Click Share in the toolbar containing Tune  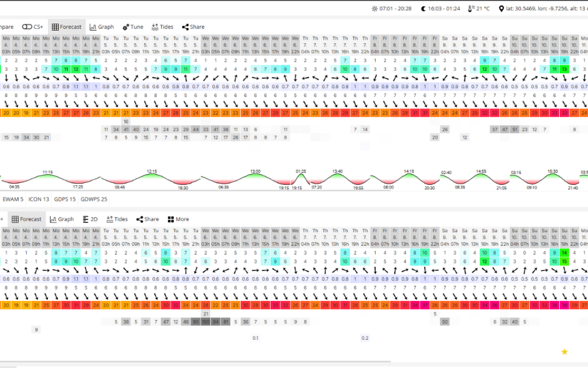click(193, 27)
